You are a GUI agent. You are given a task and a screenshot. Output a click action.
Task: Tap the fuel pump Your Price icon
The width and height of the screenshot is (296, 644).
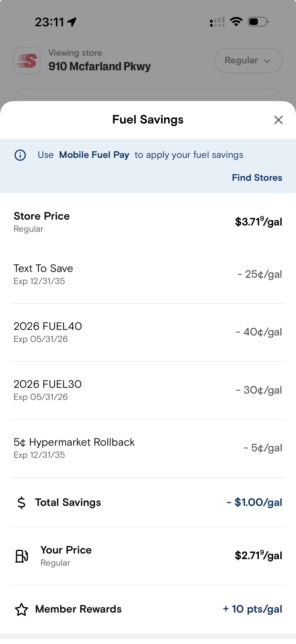(x=22, y=556)
